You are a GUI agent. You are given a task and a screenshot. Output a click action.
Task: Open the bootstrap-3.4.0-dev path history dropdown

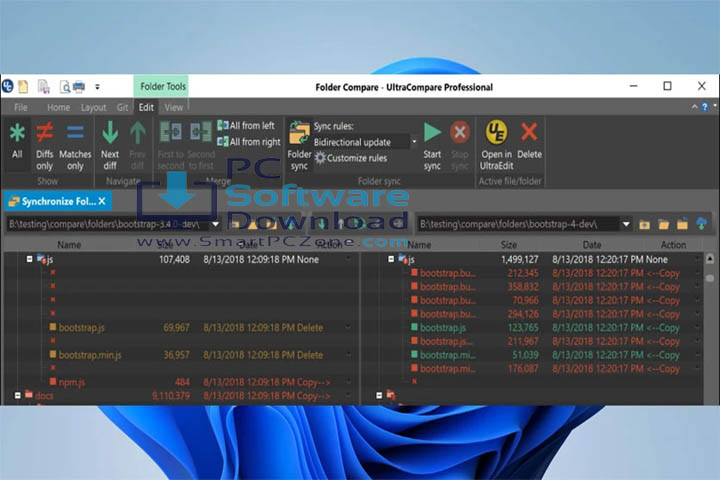[x=215, y=224]
